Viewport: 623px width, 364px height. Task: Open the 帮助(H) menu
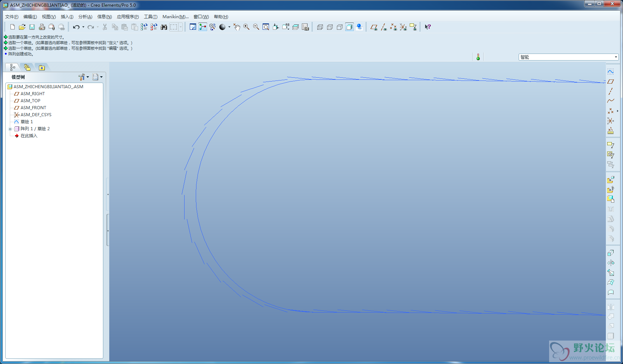pos(221,17)
